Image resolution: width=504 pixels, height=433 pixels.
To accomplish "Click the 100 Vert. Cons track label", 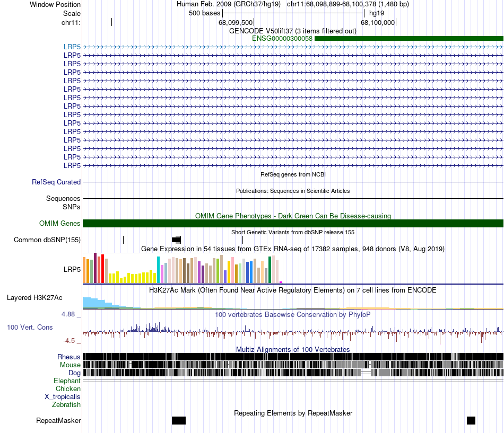I will pos(30,328).
